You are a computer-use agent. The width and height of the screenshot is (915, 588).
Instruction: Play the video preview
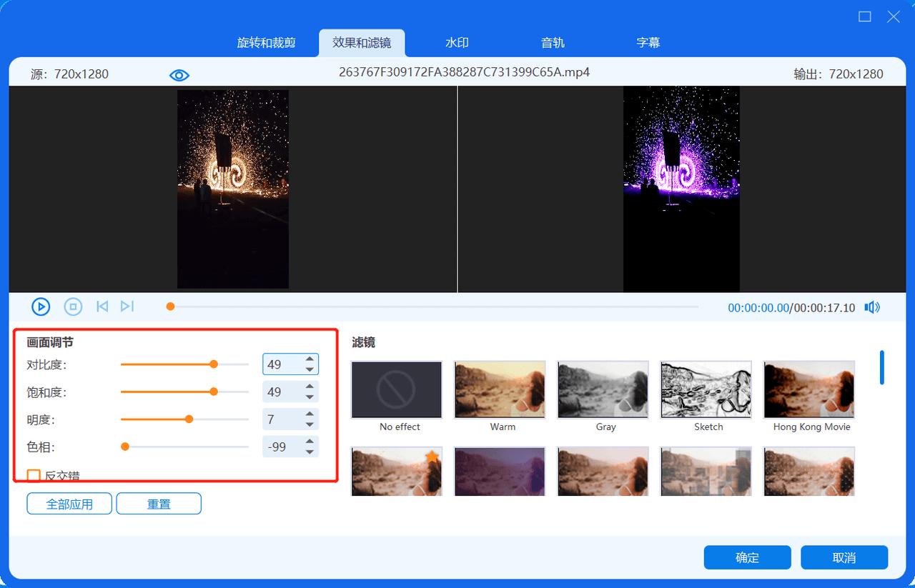pyautogui.click(x=41, y=306)
